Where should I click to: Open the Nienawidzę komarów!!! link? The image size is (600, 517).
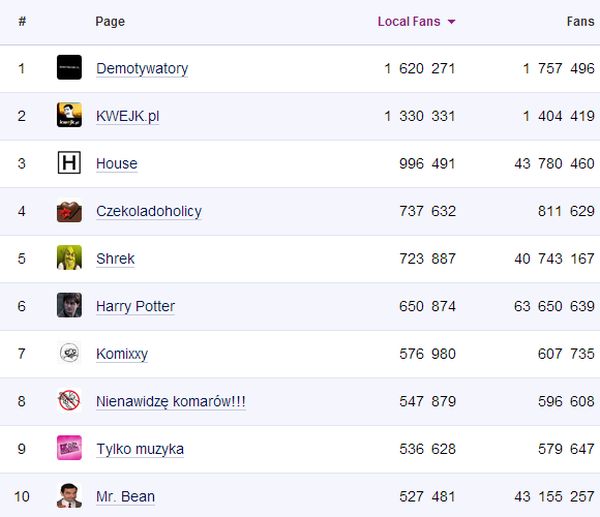tap(170, 401)
